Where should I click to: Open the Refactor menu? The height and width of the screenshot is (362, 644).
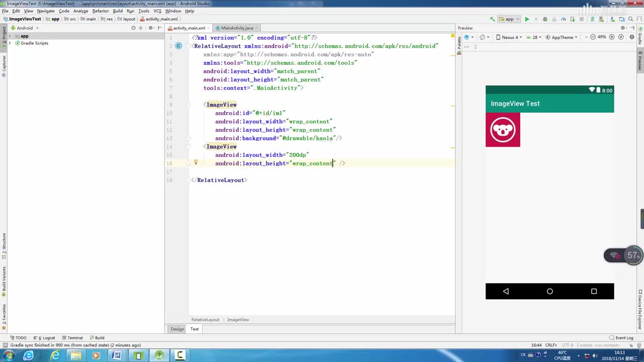(101, 11)
